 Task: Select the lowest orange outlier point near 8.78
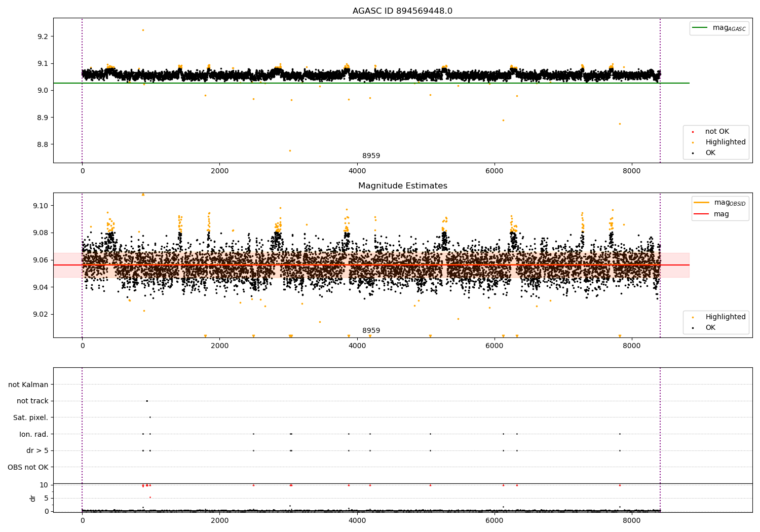pos(290,150)
